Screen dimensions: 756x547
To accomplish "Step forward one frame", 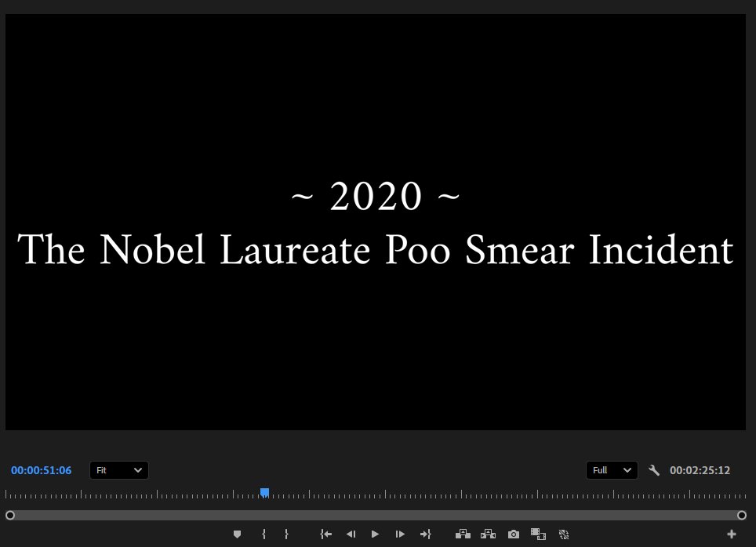I will coord(400,534).
